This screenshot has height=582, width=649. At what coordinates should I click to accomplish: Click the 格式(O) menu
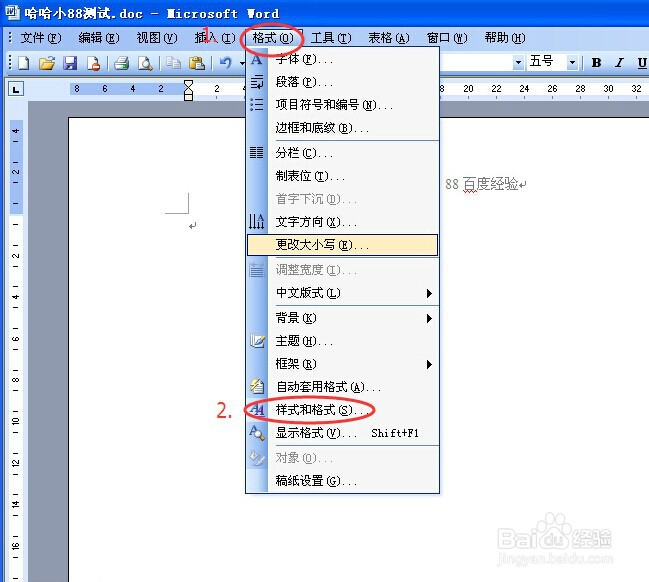point(272,38)
